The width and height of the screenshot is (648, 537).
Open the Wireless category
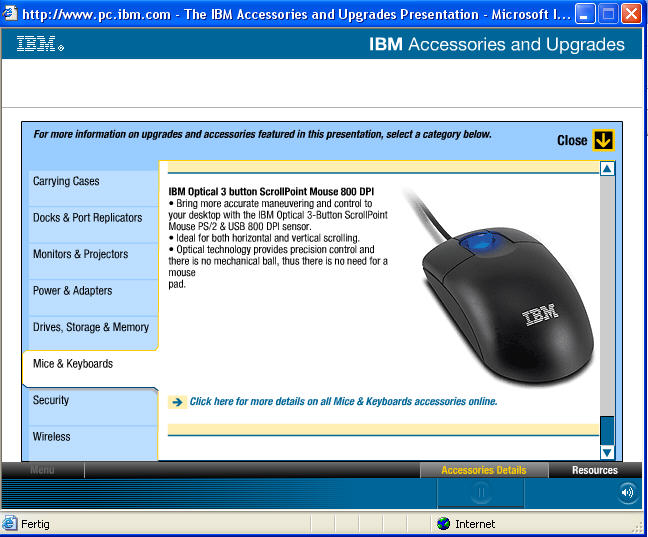pos(93,442)
